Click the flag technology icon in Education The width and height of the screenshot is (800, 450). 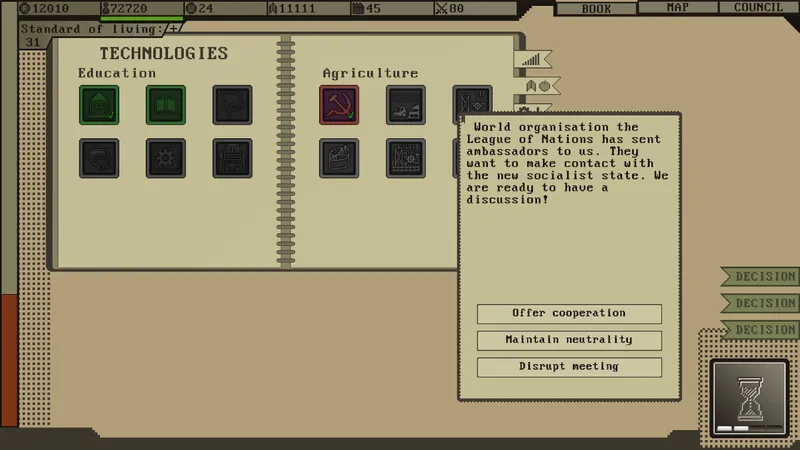(232, 105)
